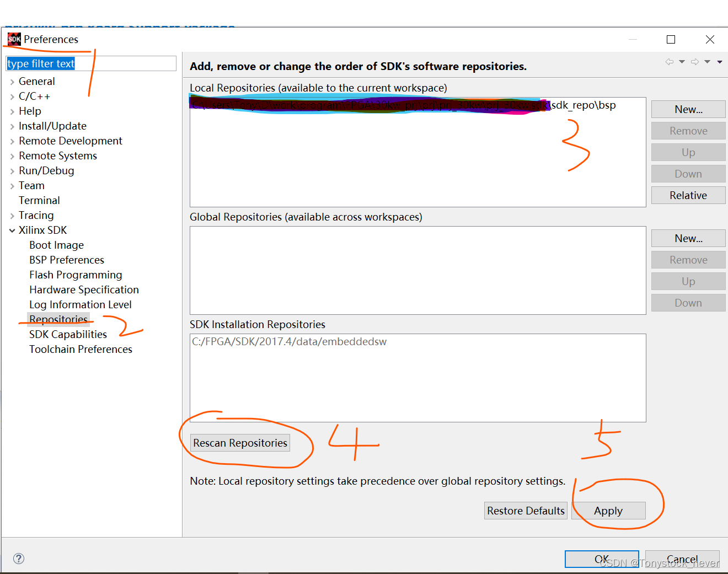Confirm with the OK button

602,559
